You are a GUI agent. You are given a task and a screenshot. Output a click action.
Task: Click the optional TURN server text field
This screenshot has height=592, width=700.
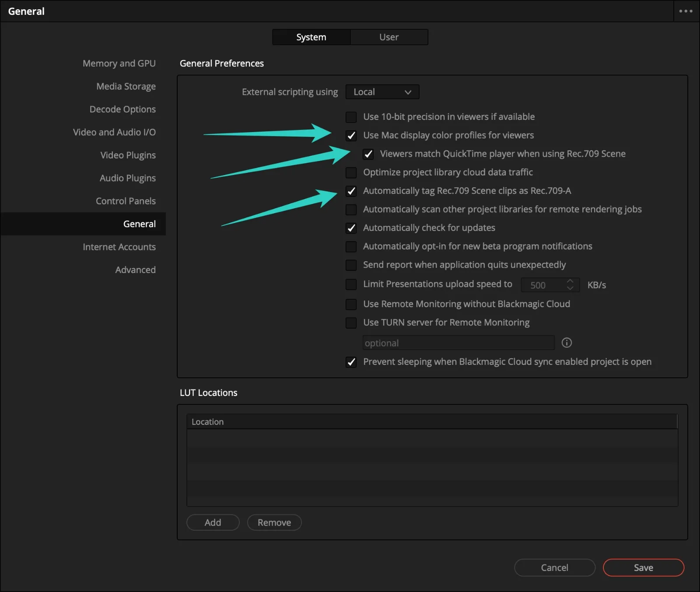pos(458,343)
